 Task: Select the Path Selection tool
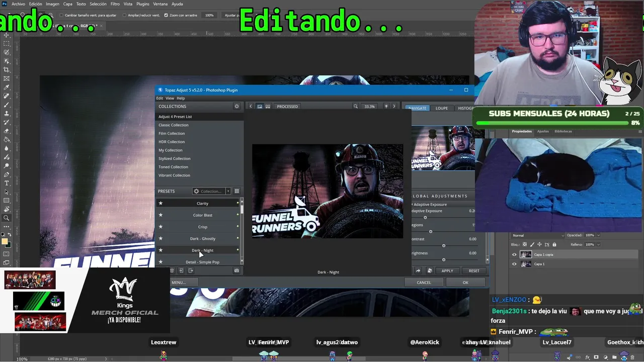click(7, 192)
